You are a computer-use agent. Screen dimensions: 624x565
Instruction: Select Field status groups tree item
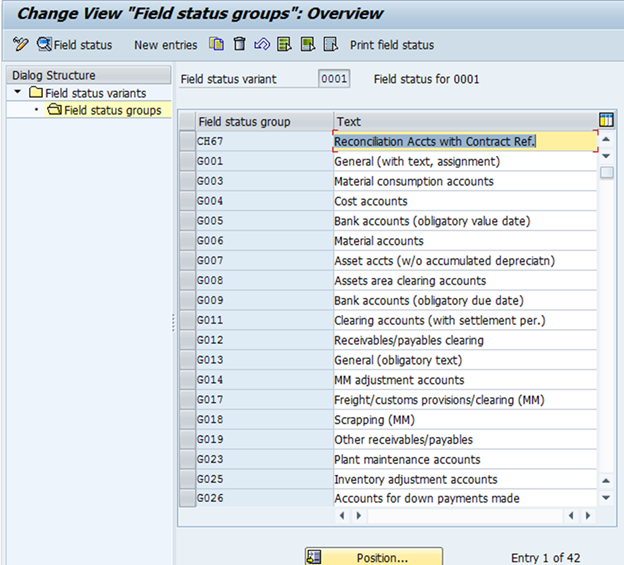coord(113,110)
